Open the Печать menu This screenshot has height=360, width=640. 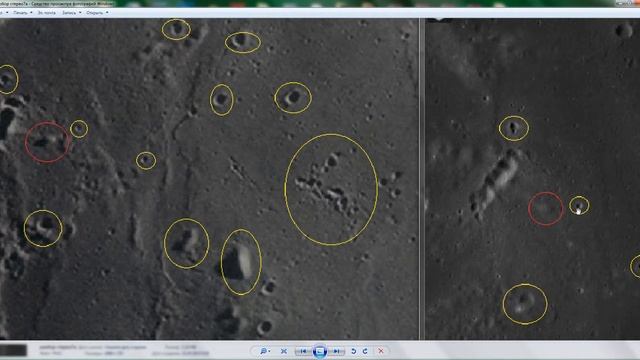22,13
